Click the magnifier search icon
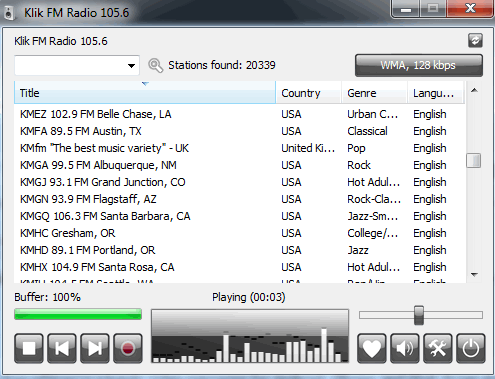Viewport: 495px width, 379px height. 155,65
